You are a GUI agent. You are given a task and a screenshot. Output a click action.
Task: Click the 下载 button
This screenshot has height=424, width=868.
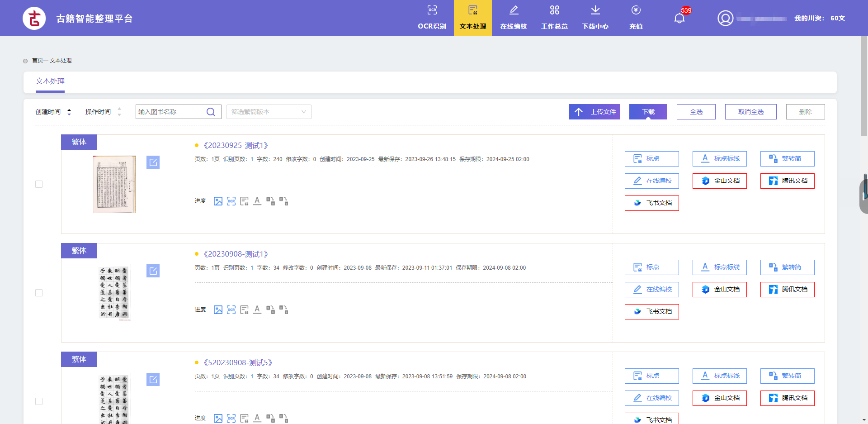pos(648,112)
